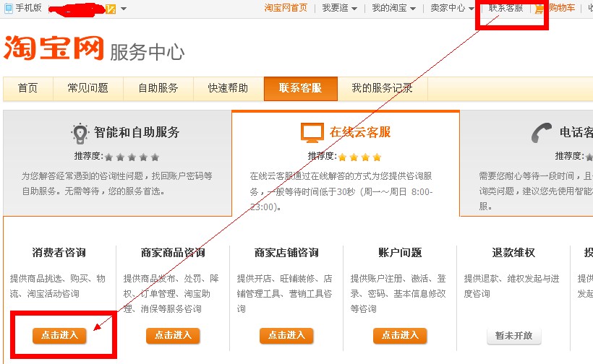Expand the 我要逛 dropdown
This screenshot has width=593, height=364.
pos(340,8)
